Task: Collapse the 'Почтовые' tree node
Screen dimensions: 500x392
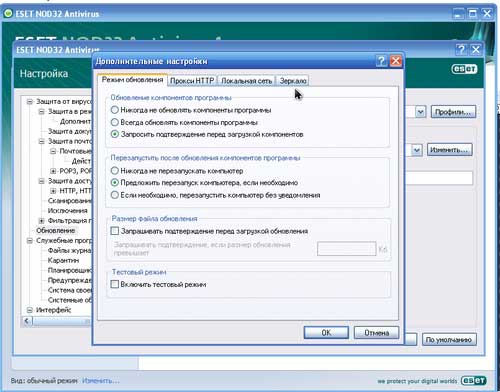Action: click(x=53, y=151)
